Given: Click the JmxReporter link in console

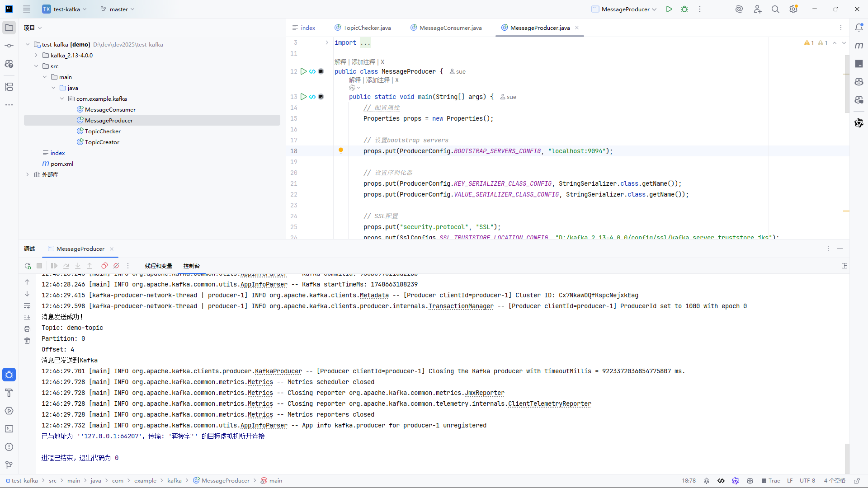Looking at the screenshot, I should pyautogui.click(x=485, y=393).
